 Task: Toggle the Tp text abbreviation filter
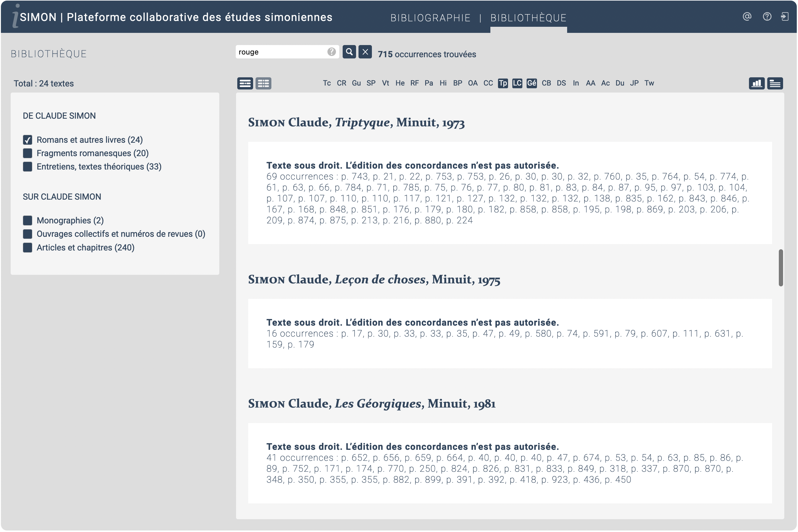[x=503, y=83]
